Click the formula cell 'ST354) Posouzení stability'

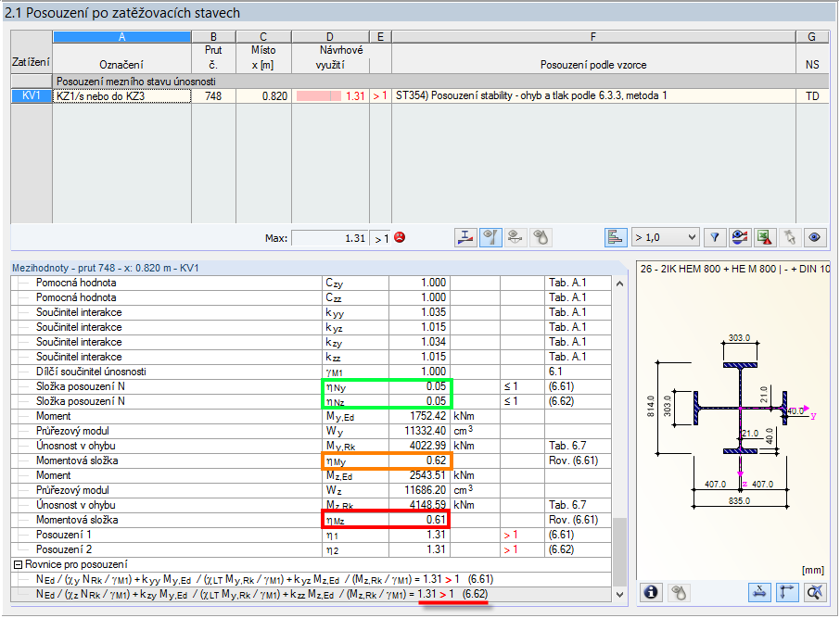[x=593, y=95]
